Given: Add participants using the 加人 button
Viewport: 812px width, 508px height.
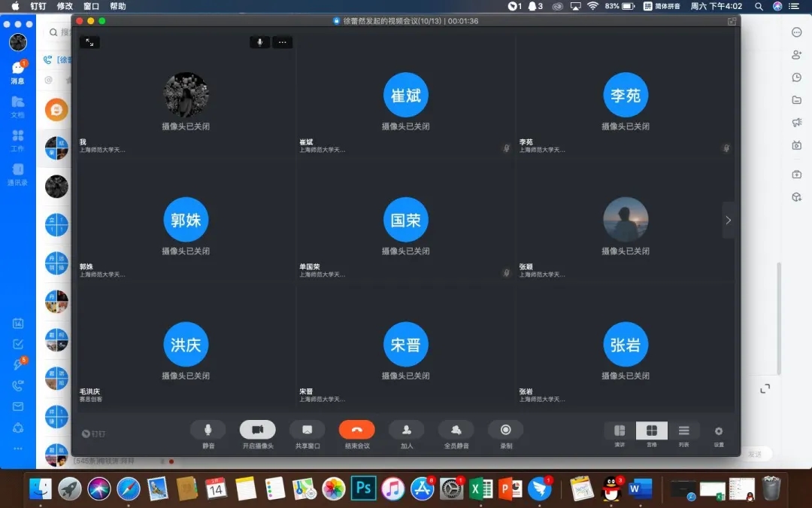Looking at the screenshot, I should [407, 430].
